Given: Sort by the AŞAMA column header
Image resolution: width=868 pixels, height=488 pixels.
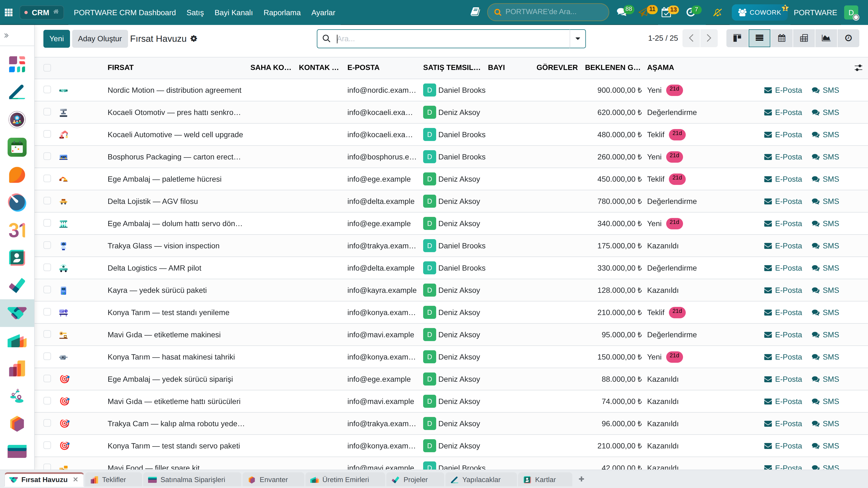Looking at the screenshot, I should click(660, 68).
